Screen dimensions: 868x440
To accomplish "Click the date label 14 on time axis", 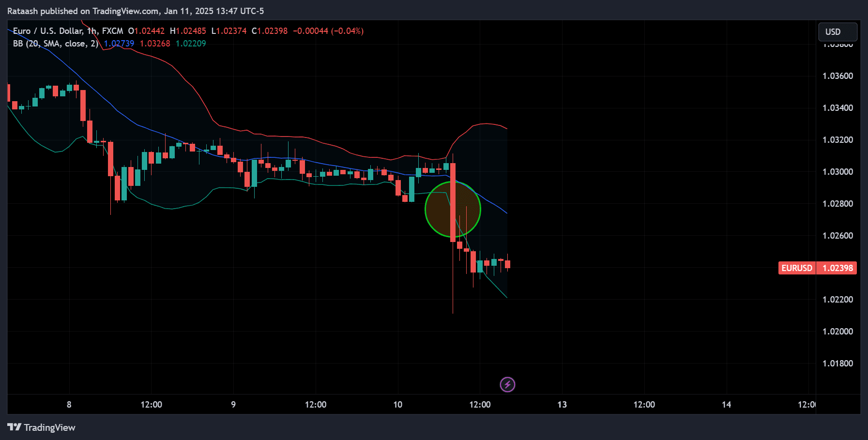I will tap(727, 405).
